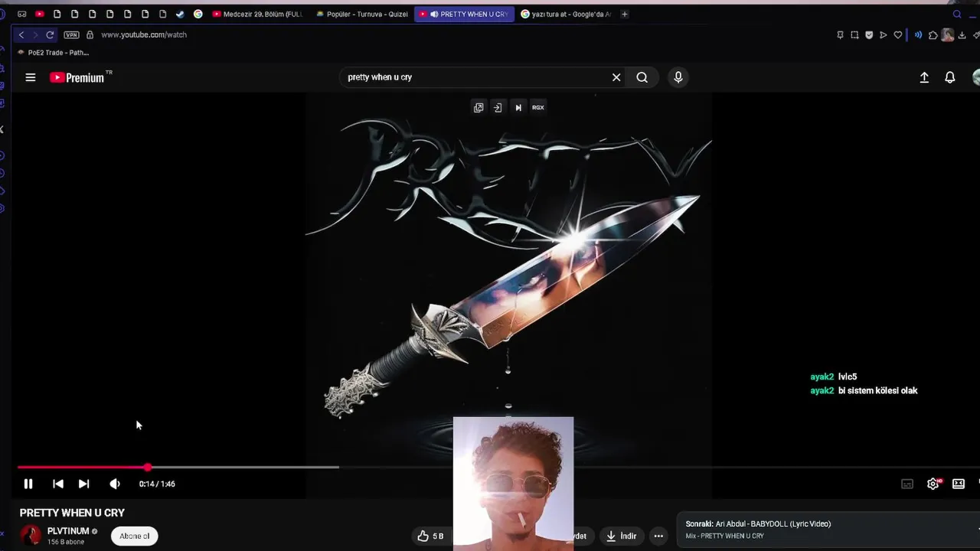Open the GX Corner gamepad tab
980x551 pixels.
click(21, 14)
